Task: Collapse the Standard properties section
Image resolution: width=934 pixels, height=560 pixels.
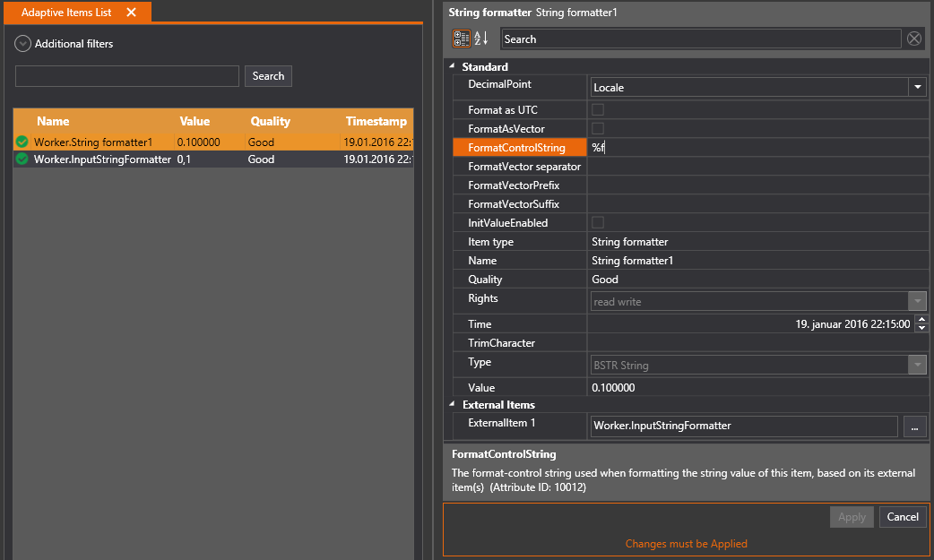Action: 453,66
